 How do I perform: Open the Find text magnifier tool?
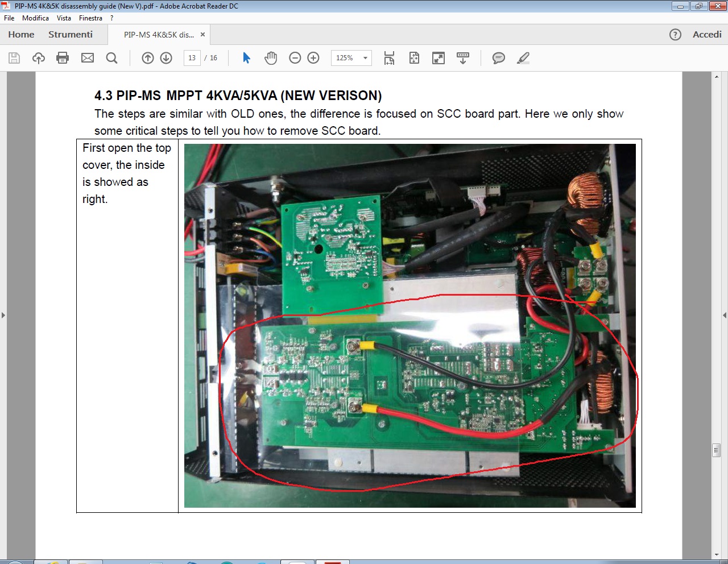coord(112,58)
